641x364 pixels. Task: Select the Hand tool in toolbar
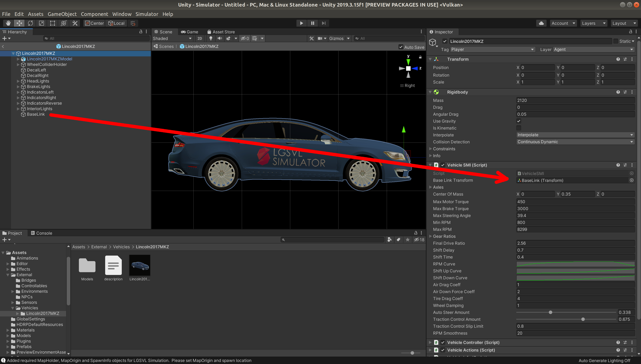(x=8, y=23)
